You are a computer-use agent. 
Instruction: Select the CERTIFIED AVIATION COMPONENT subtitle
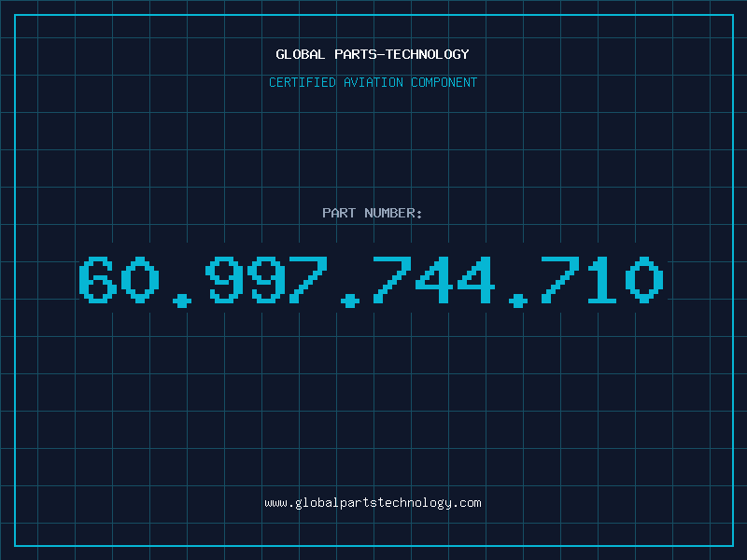(373, 82)
